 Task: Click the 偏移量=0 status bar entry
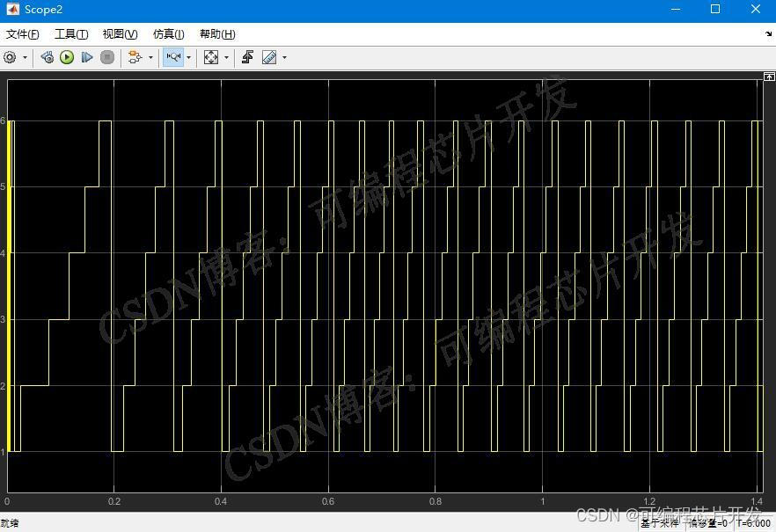tap(708, 523)
